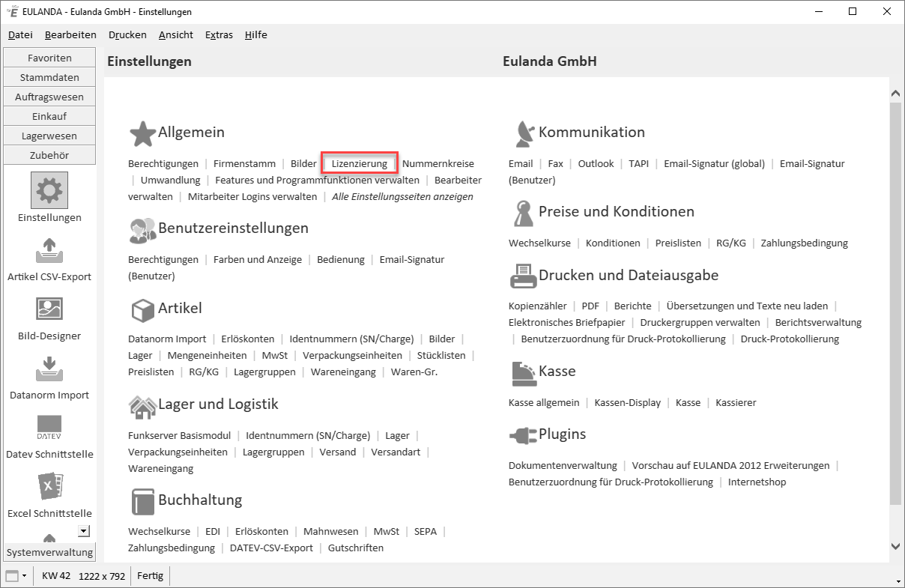The width and height of the screenshot is (905, 588).
Task: Open Kassen-Display settings
Action: point(628,402)
